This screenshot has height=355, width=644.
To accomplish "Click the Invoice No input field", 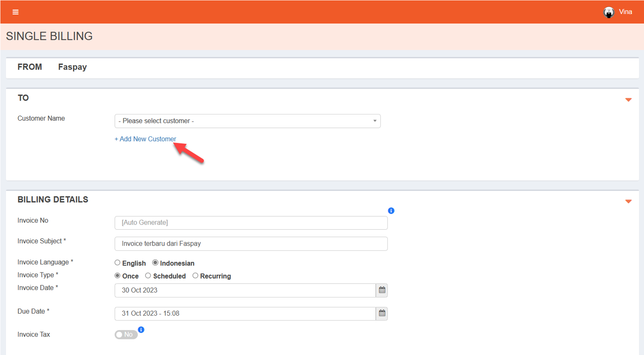I will coord(251,223).
